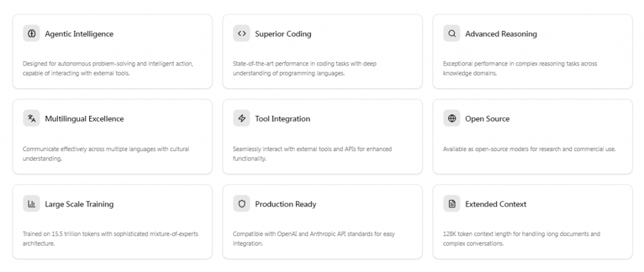The height and width of the screenshot is (272, 644).
Task: Click the Production Ready title
Action: point(286,204)
